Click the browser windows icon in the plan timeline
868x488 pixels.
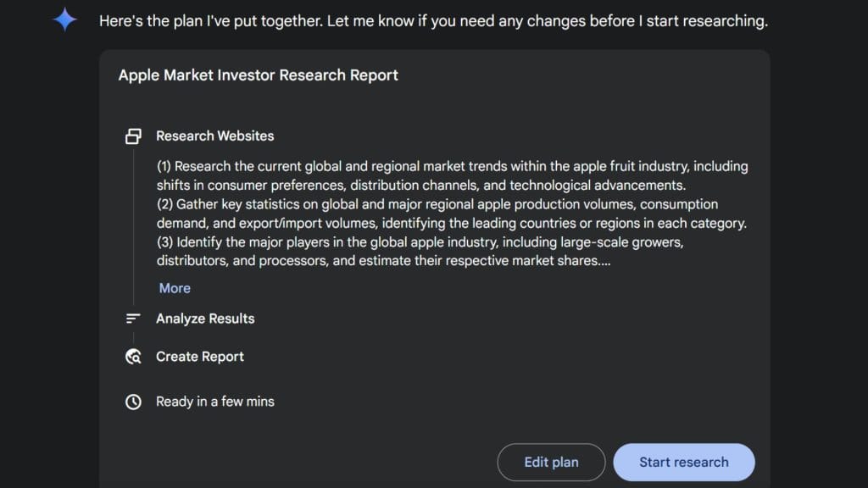(x=133, y=136)
